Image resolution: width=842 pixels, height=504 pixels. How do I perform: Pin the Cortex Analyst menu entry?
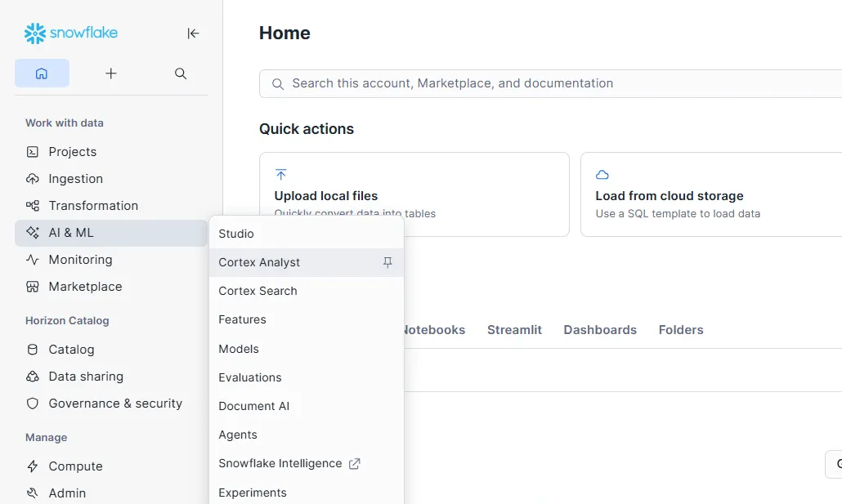click(x=387, y=262)
